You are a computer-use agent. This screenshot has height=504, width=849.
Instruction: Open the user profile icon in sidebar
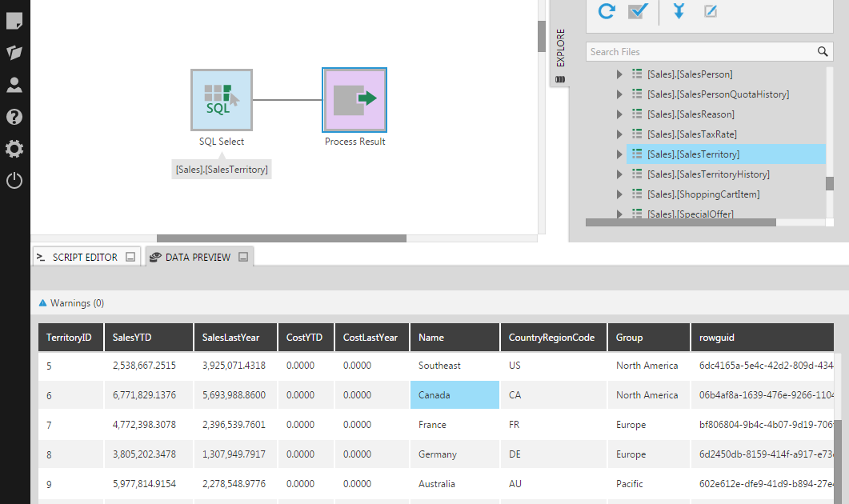click(x=14, y=85)
